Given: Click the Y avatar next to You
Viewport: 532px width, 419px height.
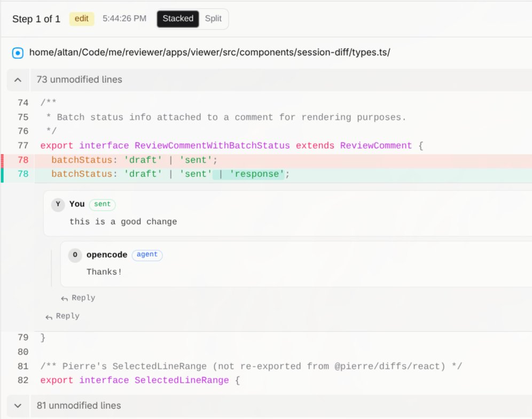Looking at the screenshot, I should (x=58, y=204).
